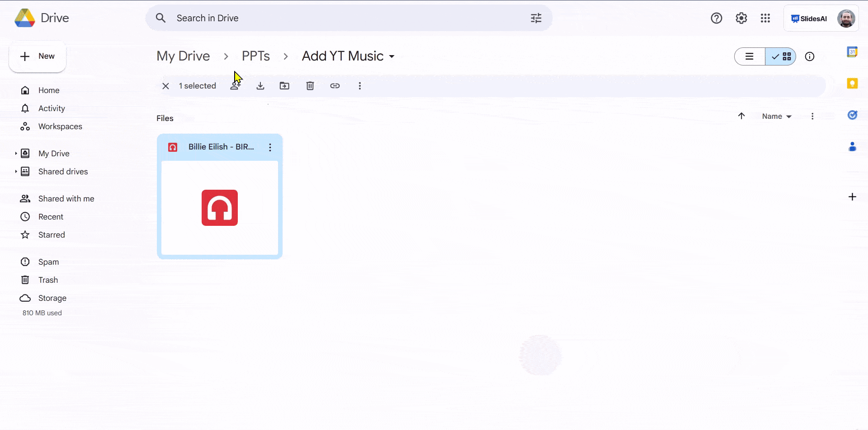Open Google Tasks in the side panel
The height and width of the screenshot is (430, 868).
[x=853, y=115]
